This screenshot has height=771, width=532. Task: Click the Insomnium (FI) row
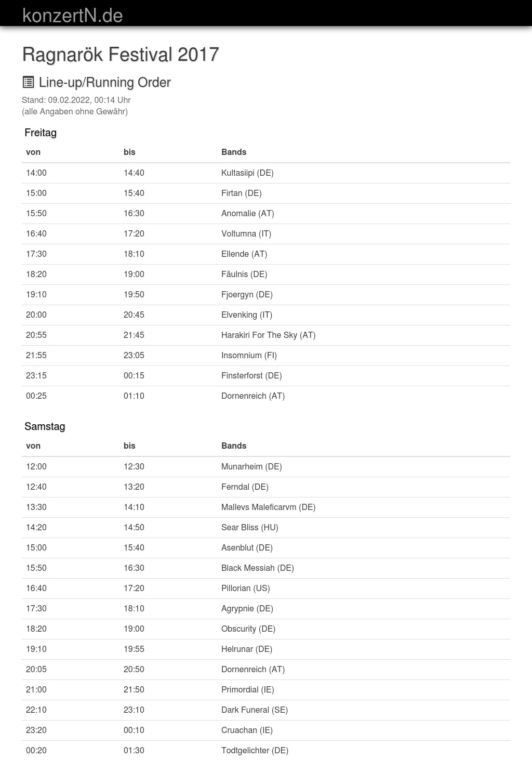(249, 355)
